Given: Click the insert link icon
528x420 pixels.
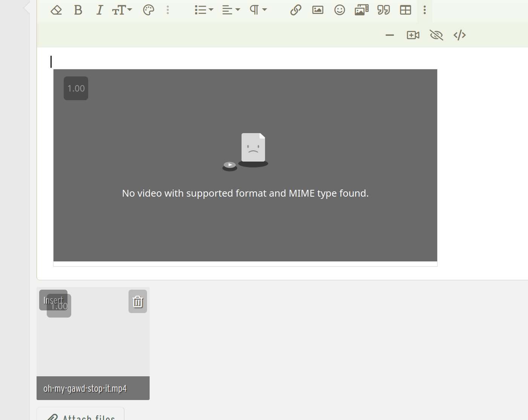Looking at the screenshot, I should point(296,10).
